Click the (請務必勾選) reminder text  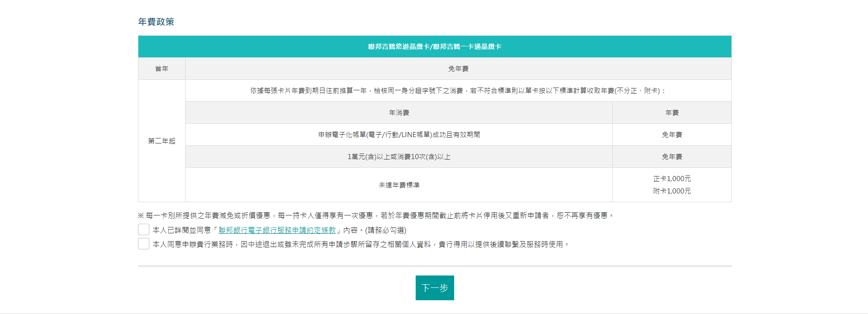click(386, 230)
